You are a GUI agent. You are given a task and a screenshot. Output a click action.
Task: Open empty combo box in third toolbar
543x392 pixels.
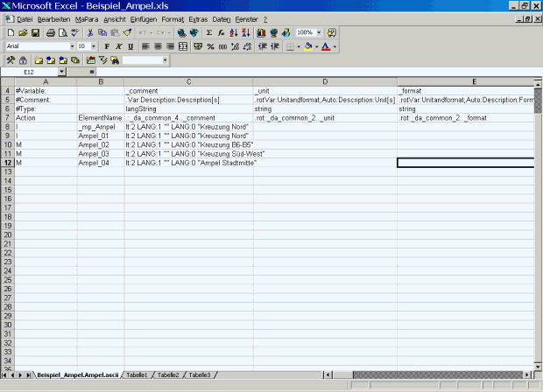click(x=165, y=60)
